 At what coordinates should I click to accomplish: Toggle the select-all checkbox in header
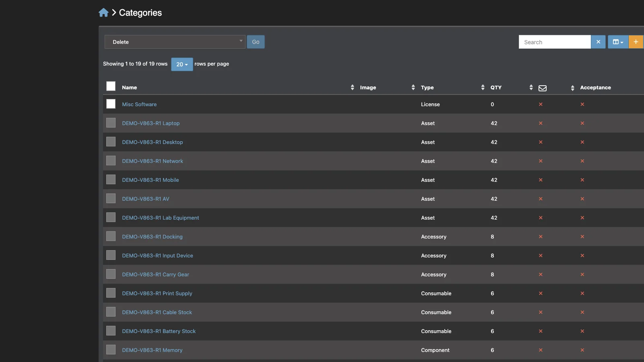pyautogui.click(x=111, y=86)
